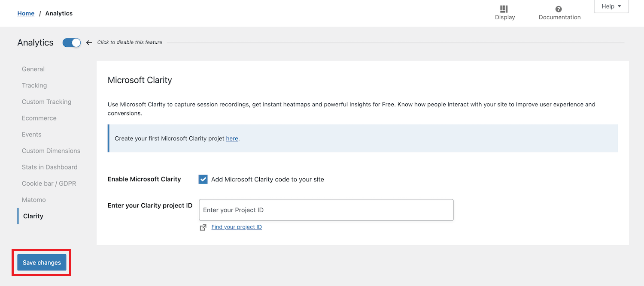This screenshot has width=644, height=286.
Task: Switch to the Tracking tab
Action: pos(34,85)
